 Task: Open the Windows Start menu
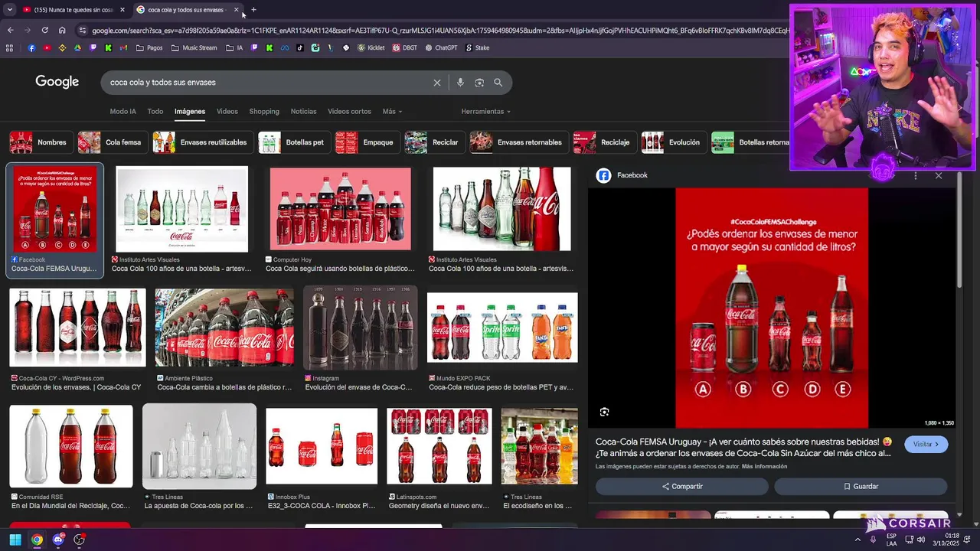tap(15, 540)
